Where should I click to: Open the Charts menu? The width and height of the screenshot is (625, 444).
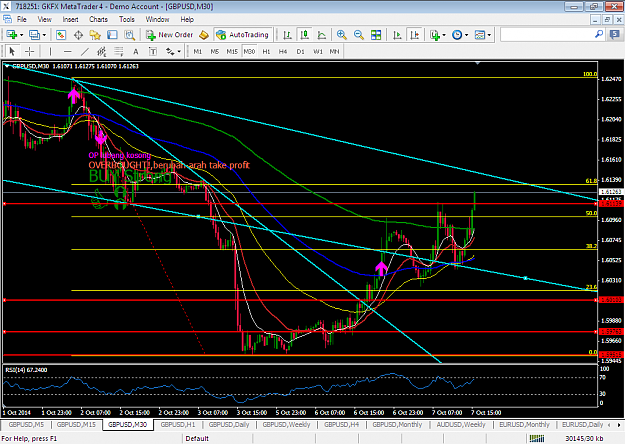coord(98,19)
